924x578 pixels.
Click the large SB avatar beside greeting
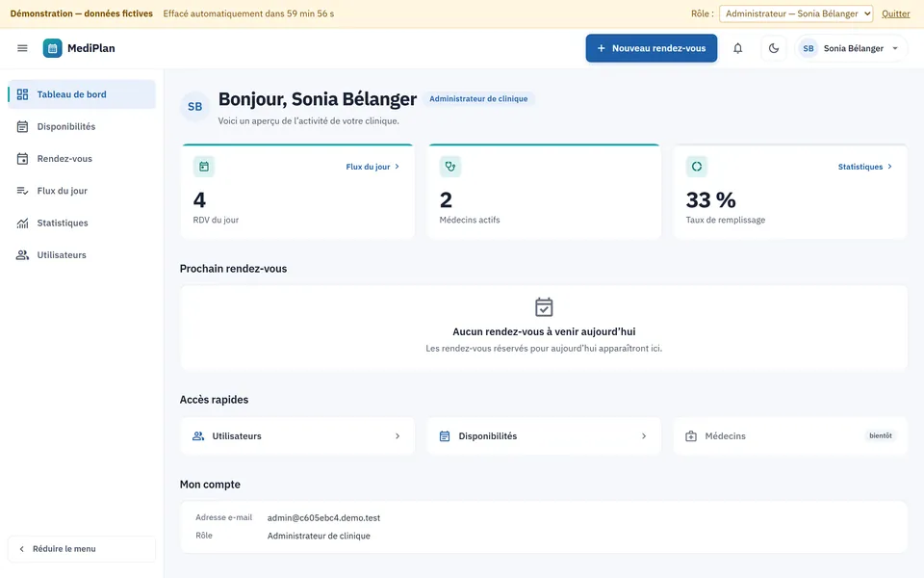(195, 107)
